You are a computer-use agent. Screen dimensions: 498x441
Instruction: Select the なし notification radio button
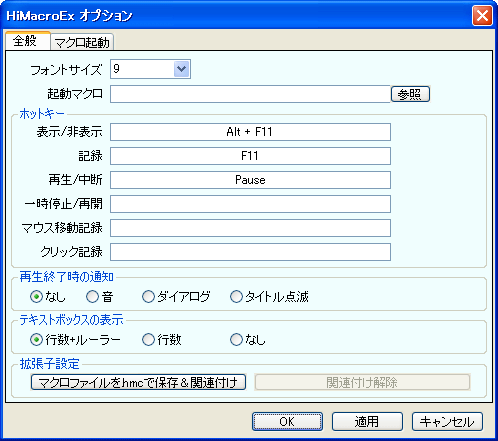click(x=36, y=296)
